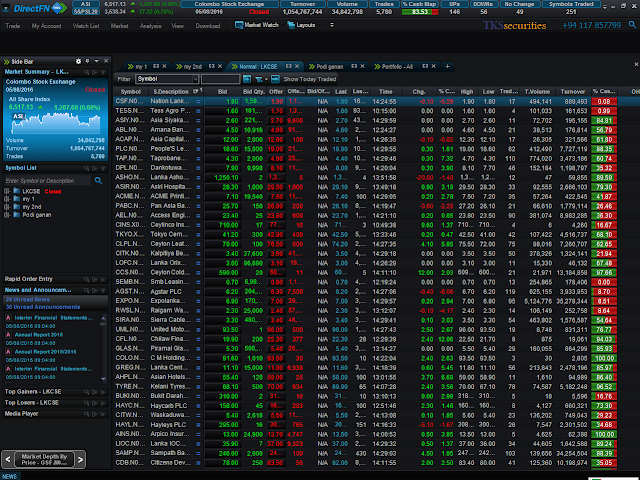Viewport: 640px width, 480px height.
Task: Click the equals icon in CSF.N0 row
Action: point(198,102)
